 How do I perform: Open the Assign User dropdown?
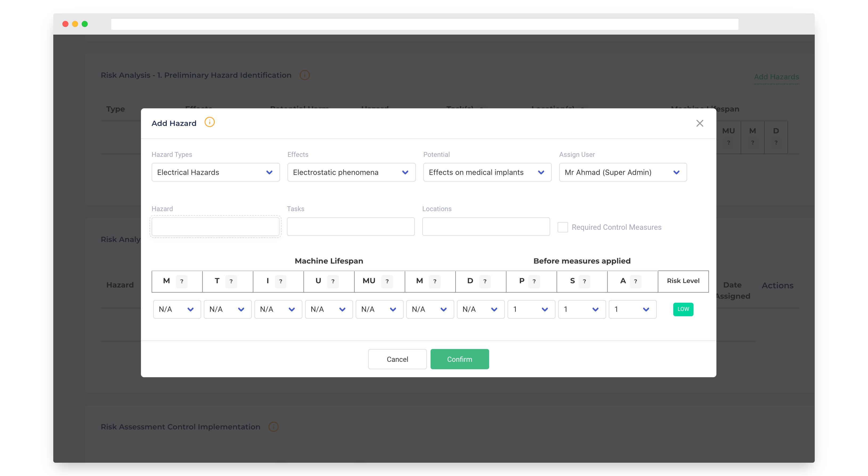tap(623, 172)
